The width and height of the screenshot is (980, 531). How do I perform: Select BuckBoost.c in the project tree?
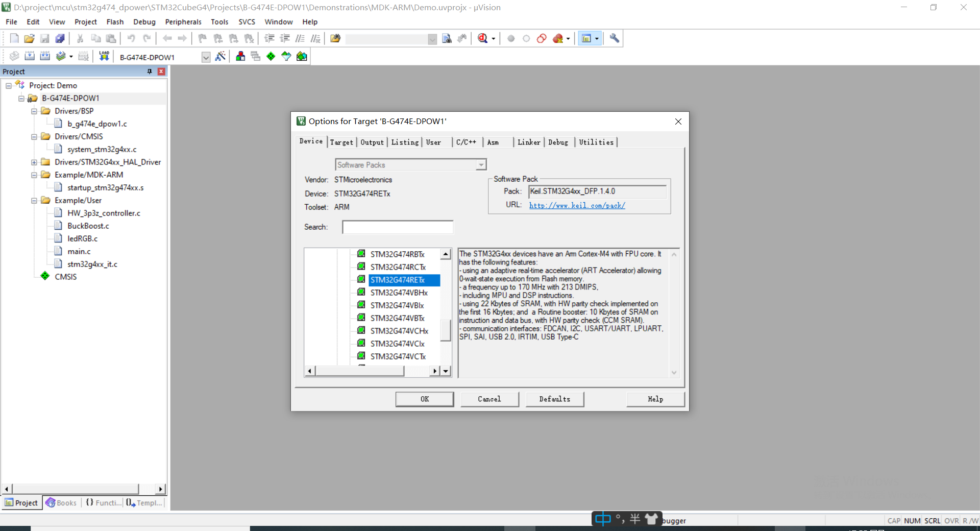tap(88, 226)
